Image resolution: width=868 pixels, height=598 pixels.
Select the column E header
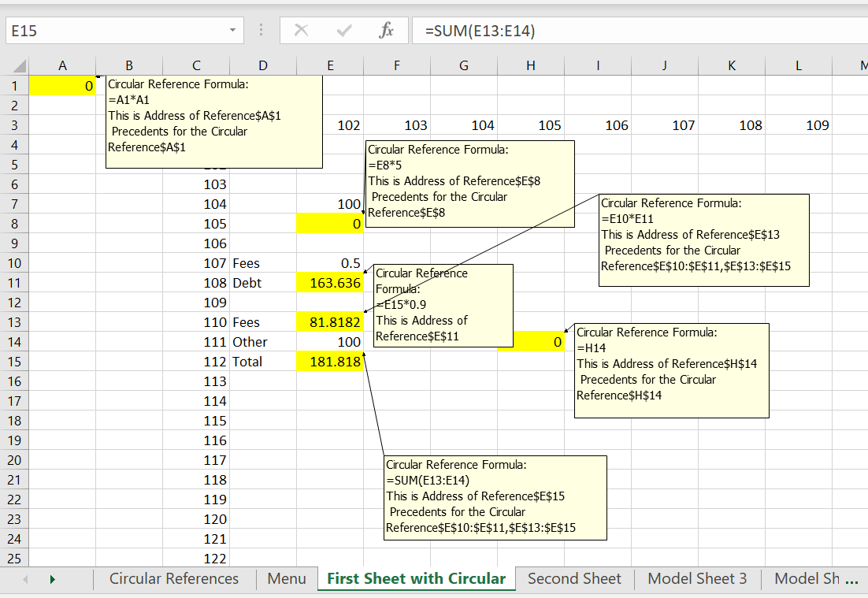coord(329,65)
